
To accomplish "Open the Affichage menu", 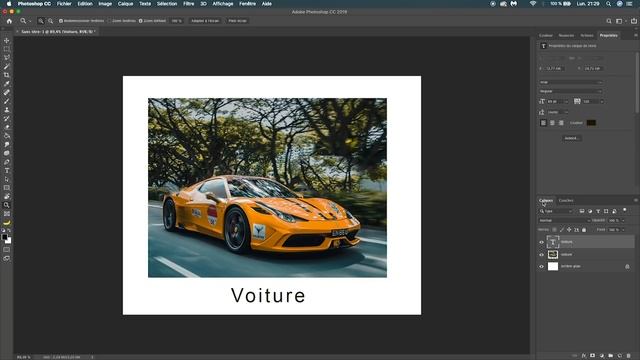I will click(x=223, y=4).
